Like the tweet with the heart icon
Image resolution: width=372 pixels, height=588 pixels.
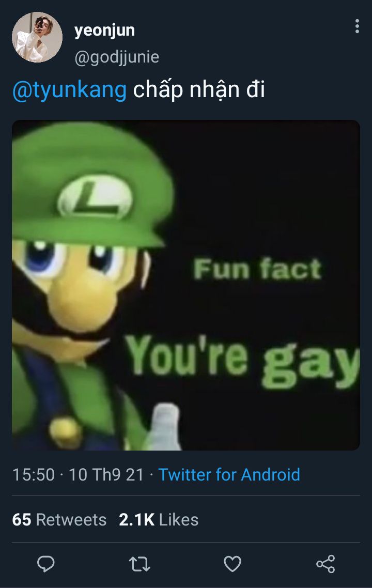pyautogui.click(x=233, y=564)
